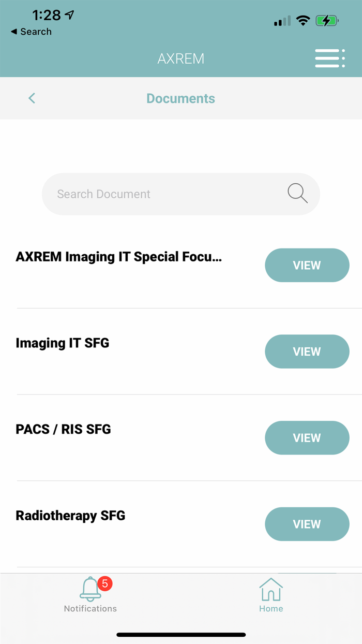Click in the Search Document field
The image size is (362, 644).
coord(165,194)
